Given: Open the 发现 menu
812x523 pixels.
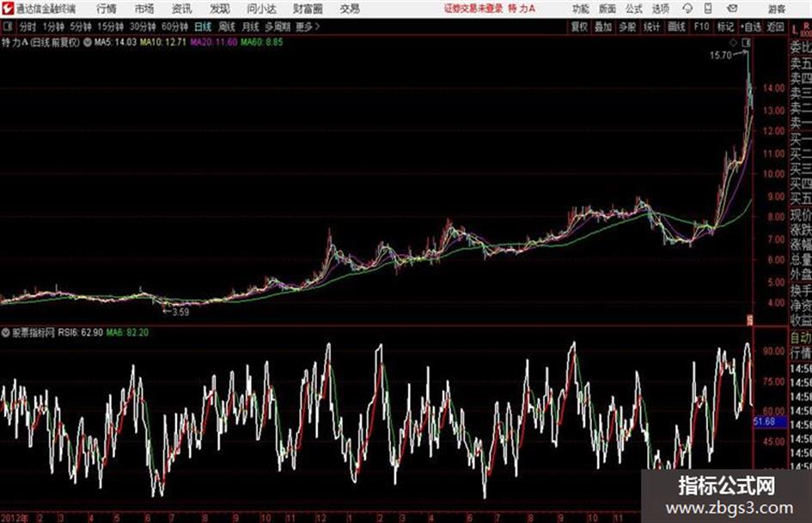Looking at the screenshot, I should click(220, 9).
